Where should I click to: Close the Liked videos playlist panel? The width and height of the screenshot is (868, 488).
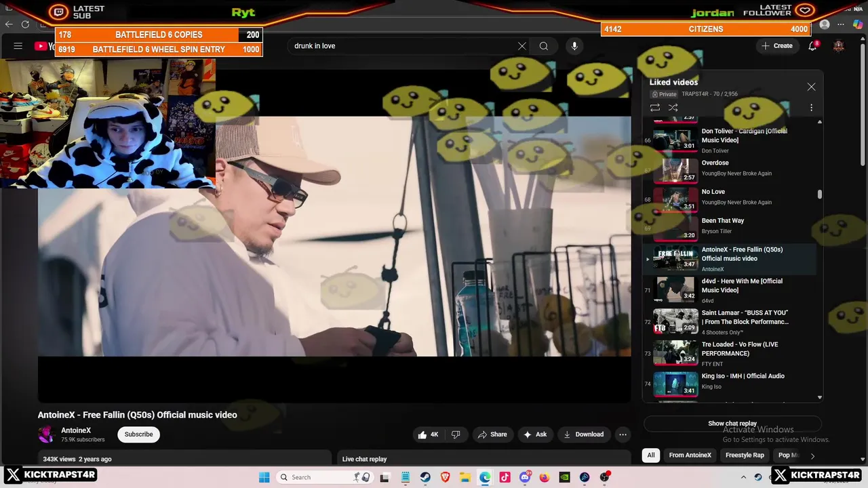coord(811,87)
